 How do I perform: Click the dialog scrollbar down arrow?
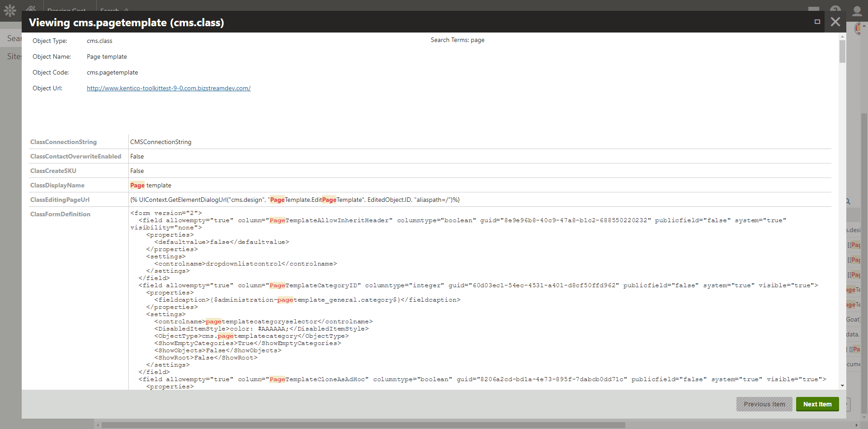click(842, 386)
